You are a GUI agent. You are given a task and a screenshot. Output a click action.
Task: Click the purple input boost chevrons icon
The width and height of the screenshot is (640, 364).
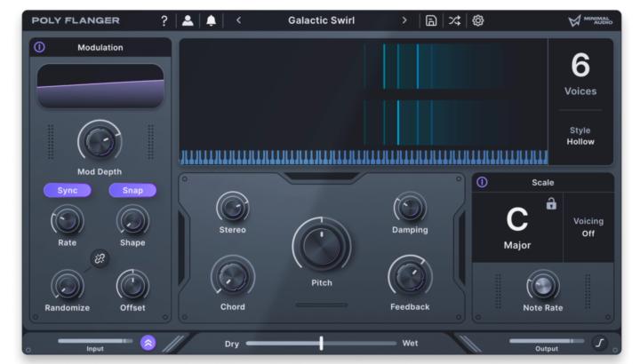click(x=148, y=343)
